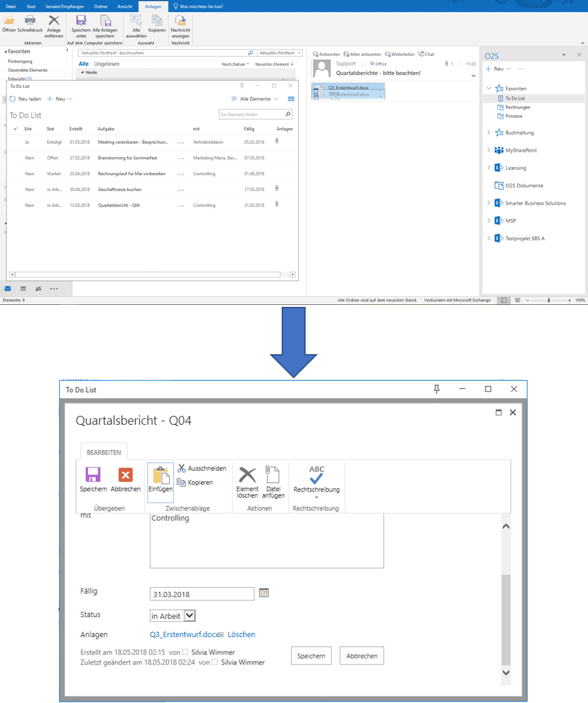Open the Fällig date calendar picker

pos(264,593)
